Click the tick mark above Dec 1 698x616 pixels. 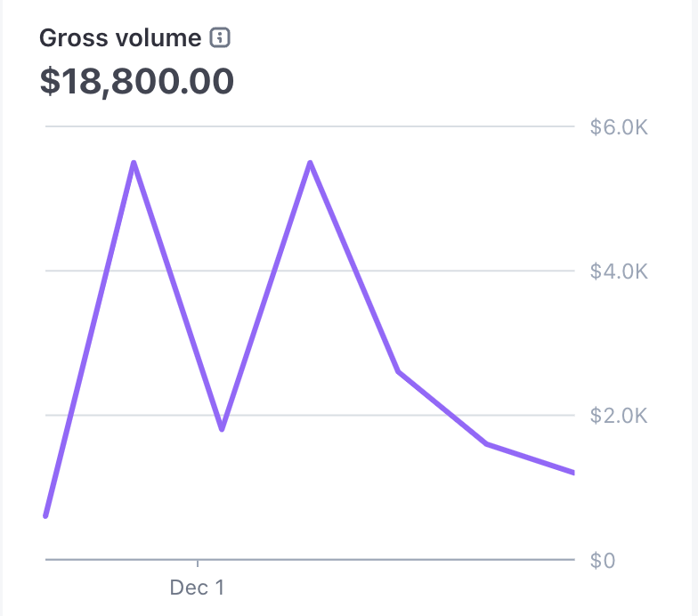[x=198, y=563]
